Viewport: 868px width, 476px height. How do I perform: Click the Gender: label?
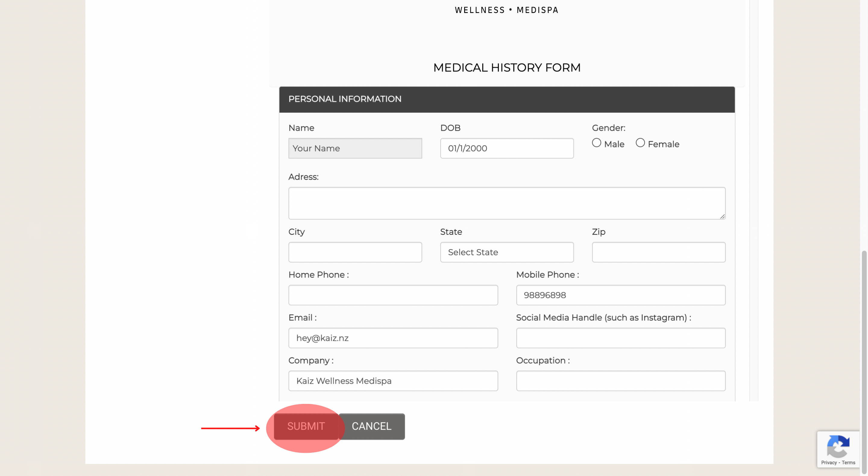pyautogui.click(x=609, y=128)
